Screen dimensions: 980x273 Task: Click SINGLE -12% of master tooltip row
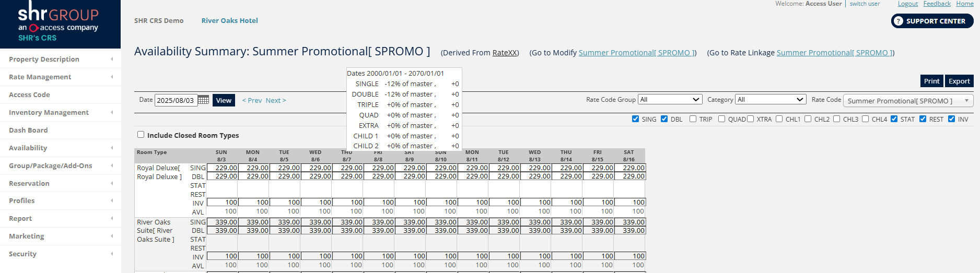click(404, 84)
